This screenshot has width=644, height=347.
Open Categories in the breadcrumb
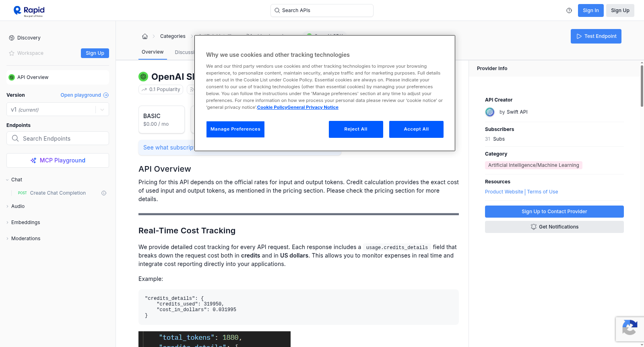pyautogui.click(x=173, y=36)
